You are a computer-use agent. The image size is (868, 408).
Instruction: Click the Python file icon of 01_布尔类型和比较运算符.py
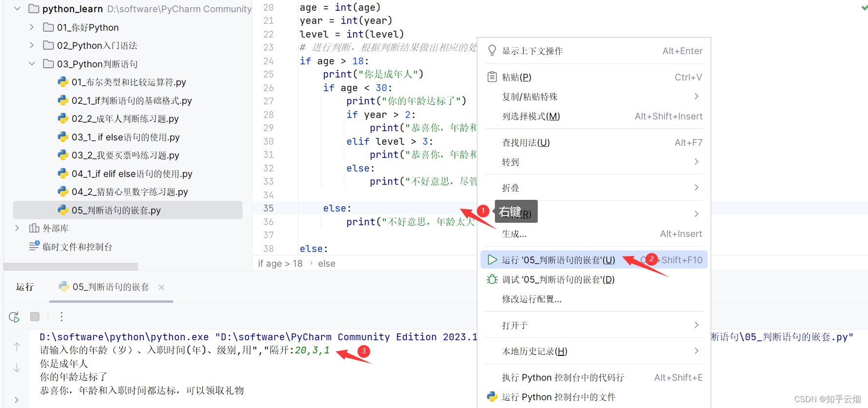pos(63,82)
